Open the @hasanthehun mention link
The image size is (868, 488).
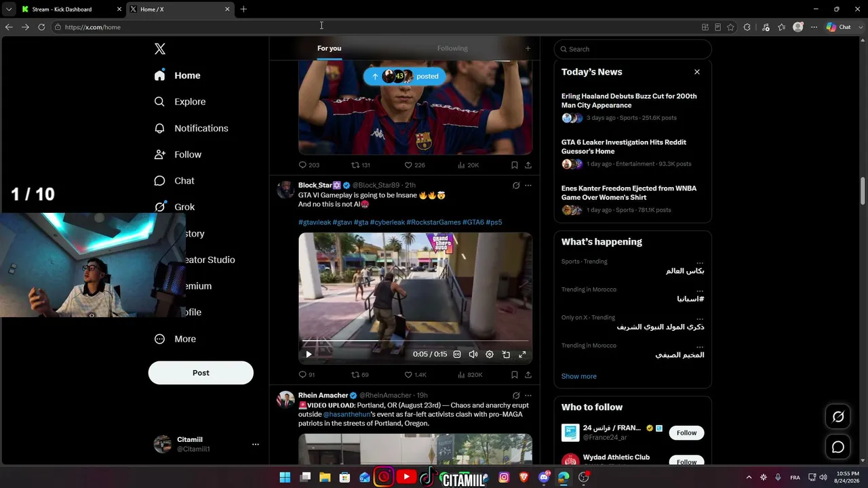point(347,414)
